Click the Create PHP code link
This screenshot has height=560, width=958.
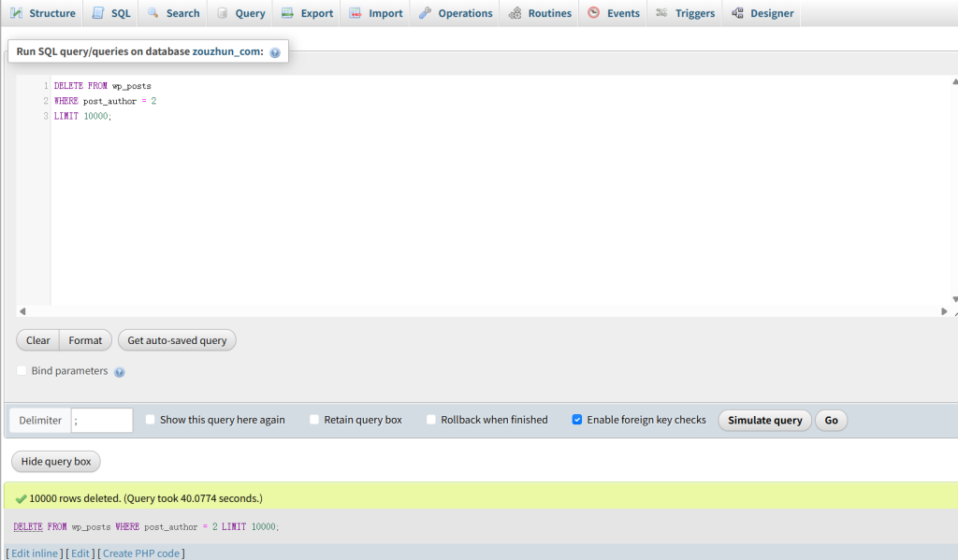point(140,553)
